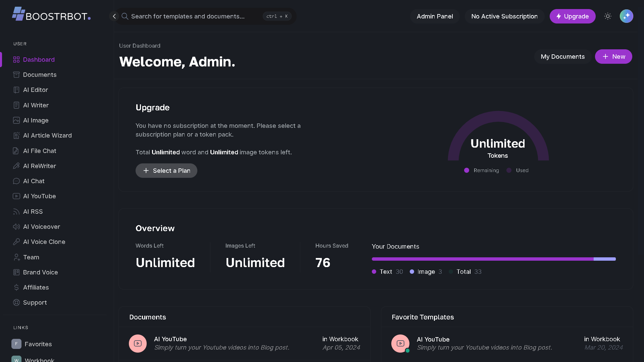
Task: Click the Select a Plan button
Action: [x=166, y=171]
